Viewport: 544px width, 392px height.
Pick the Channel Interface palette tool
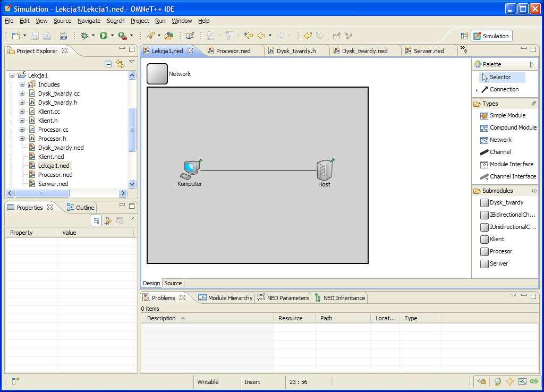point(508,176)
